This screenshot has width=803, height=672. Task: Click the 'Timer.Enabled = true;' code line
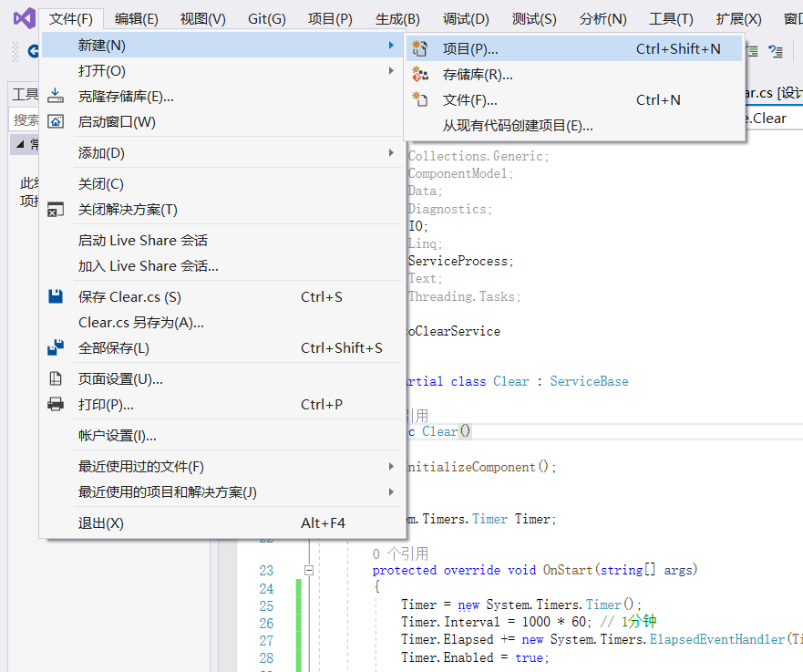(x=475, y=657)
